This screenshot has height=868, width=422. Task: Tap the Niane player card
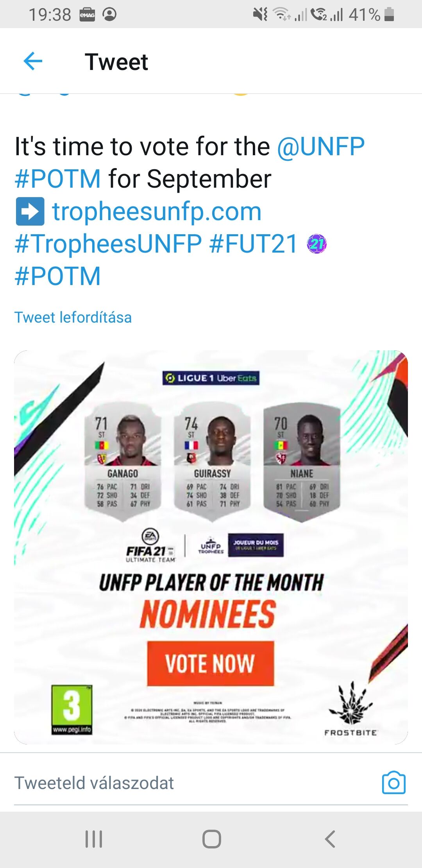[302, 461]
